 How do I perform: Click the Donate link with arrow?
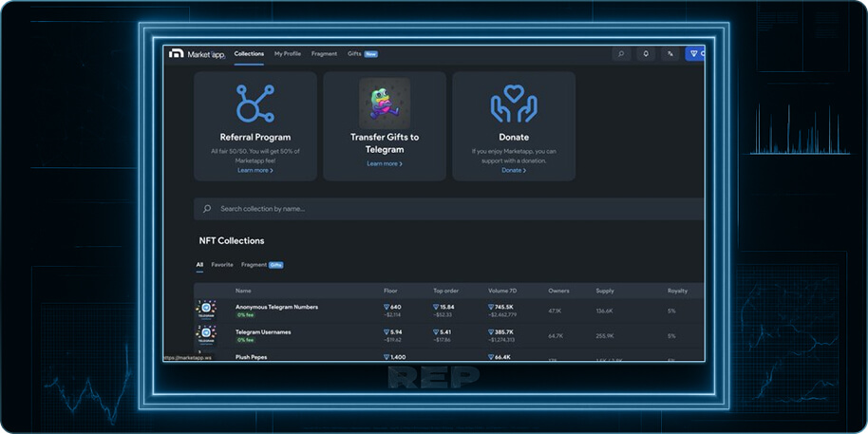[514, 170]
